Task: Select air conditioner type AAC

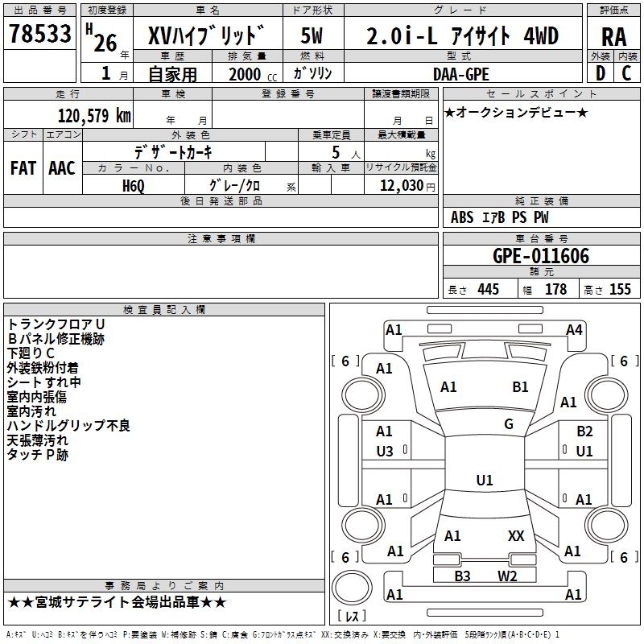Action: (x=62, y=168)
